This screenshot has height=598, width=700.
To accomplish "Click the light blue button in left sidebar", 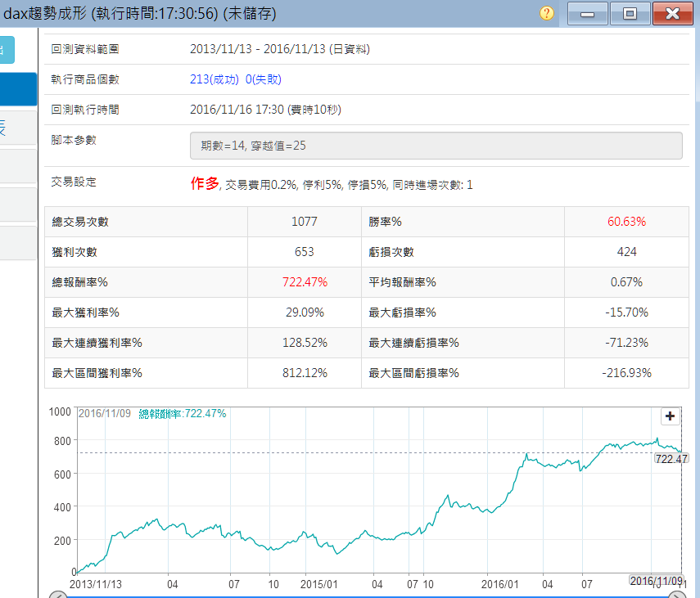I will 7,51.
